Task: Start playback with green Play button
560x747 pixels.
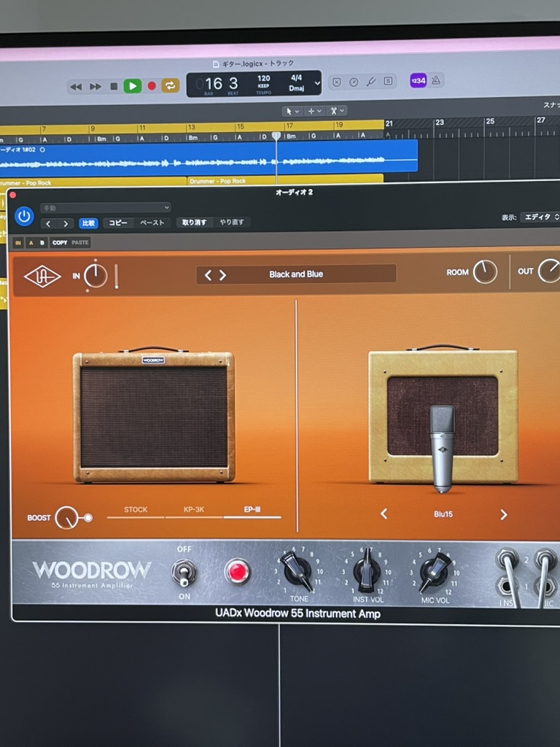Action: [133, 86]
